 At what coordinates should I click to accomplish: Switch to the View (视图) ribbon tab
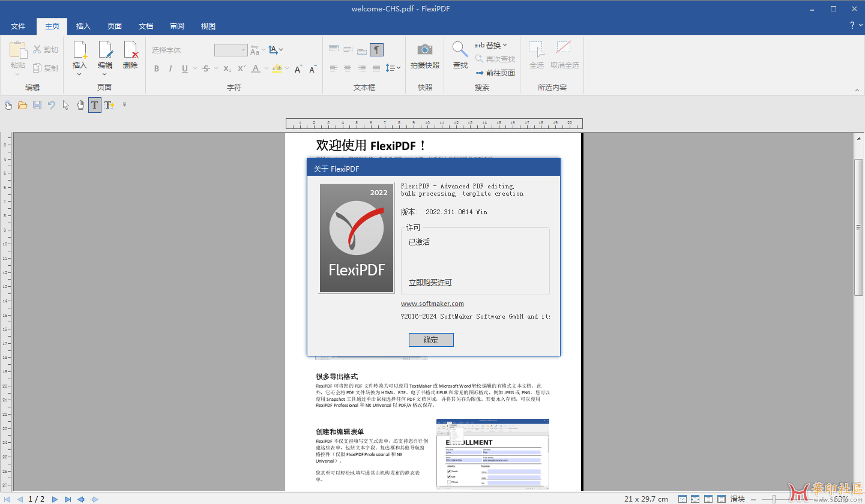[208, 26]
